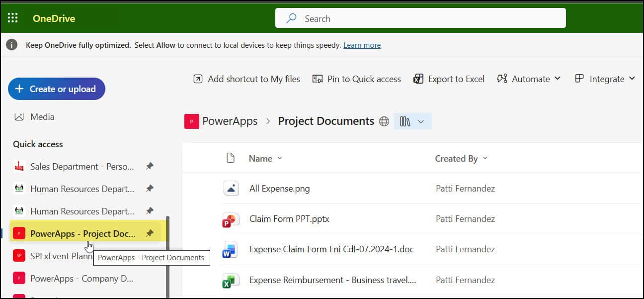The height and width of the screenshot is (299, 644).
Task: Click the Media picture icon
Action: click(19, 117)
